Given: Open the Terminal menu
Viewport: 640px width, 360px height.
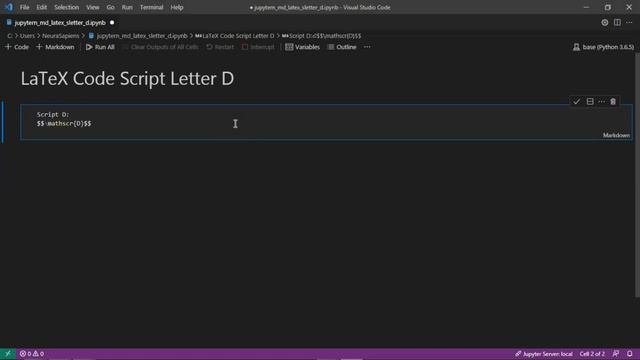Looking at the screenshot, I should tap(151, 7).
